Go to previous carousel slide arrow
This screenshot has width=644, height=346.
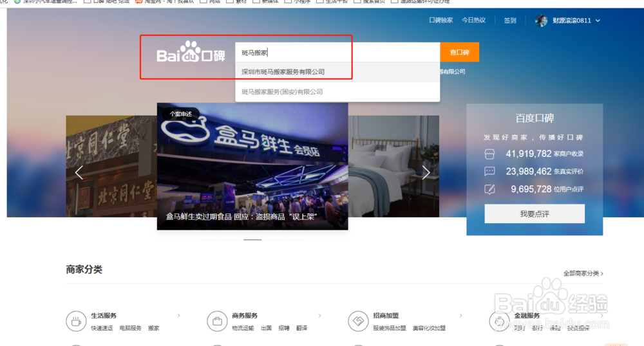(x=79, y=172)
